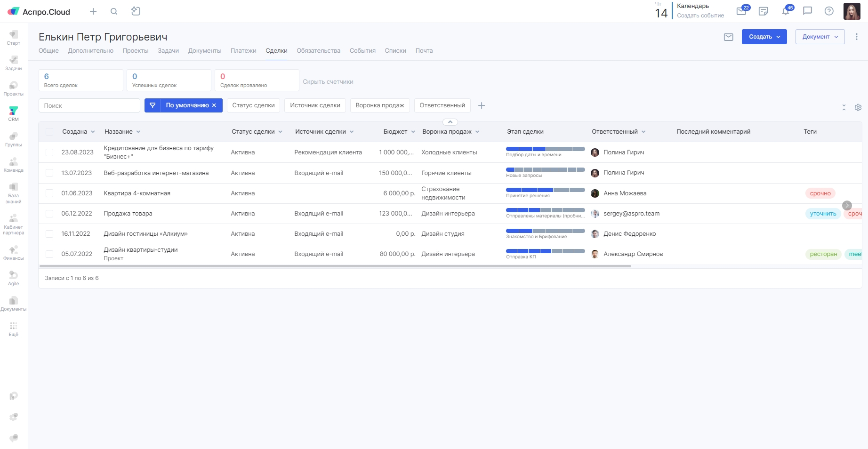The image size is (868, 449).
Task: Click the plus icon to add filter
Action: (x=482, y=105)
